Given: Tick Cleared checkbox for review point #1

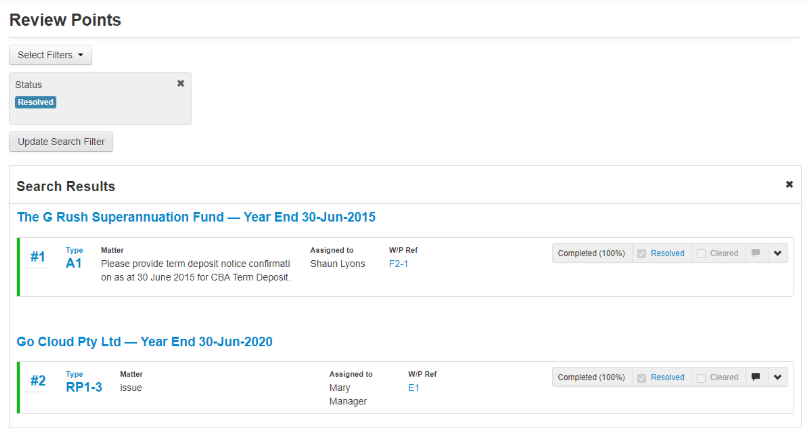Looking at the screenshot, I should (x=701, y=253).
